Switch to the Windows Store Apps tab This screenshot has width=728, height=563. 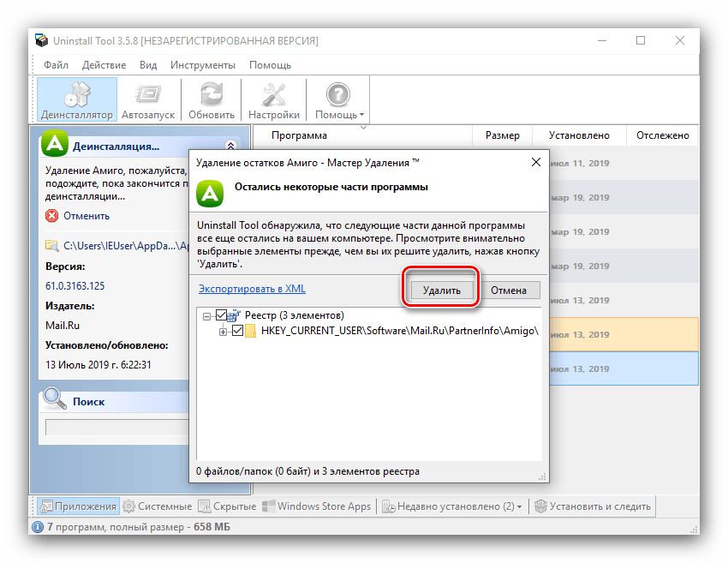(x=317, y=506)
